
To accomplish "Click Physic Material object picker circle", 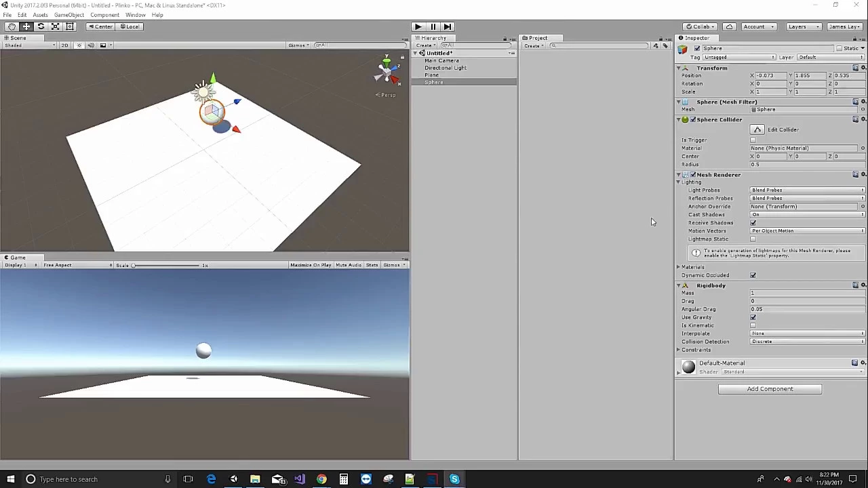I will point(863,148).
